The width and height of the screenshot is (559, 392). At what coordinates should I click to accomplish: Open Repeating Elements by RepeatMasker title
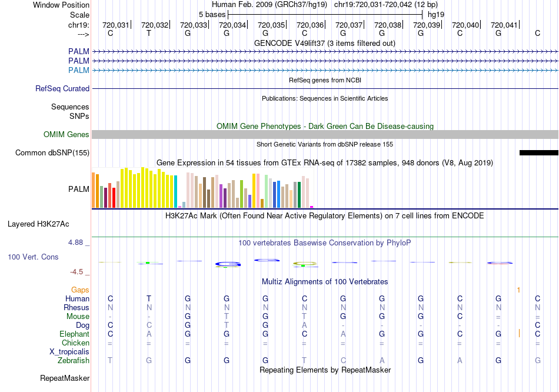(325, 370)
